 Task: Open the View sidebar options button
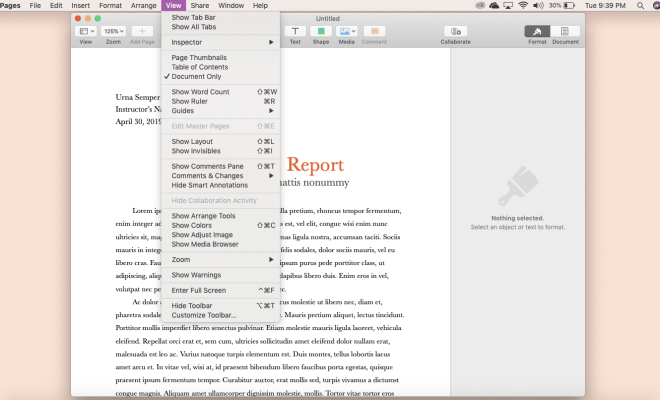[x=86, y=31]
